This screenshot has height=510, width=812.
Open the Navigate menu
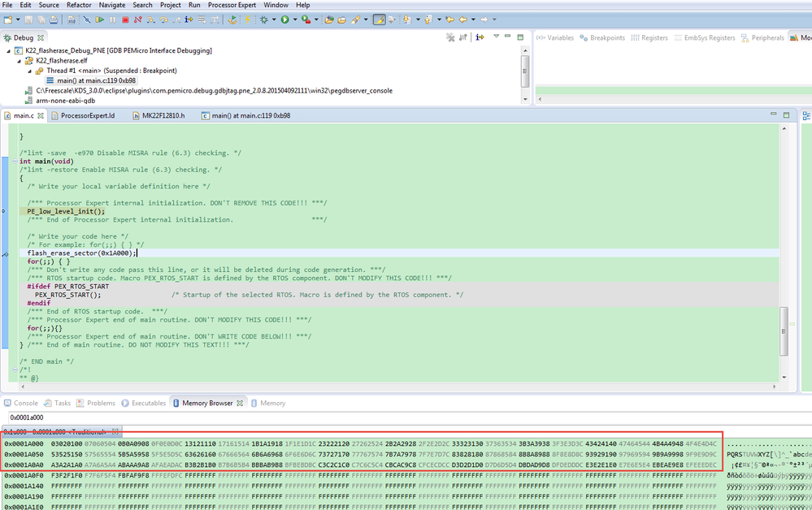[112, 5]
